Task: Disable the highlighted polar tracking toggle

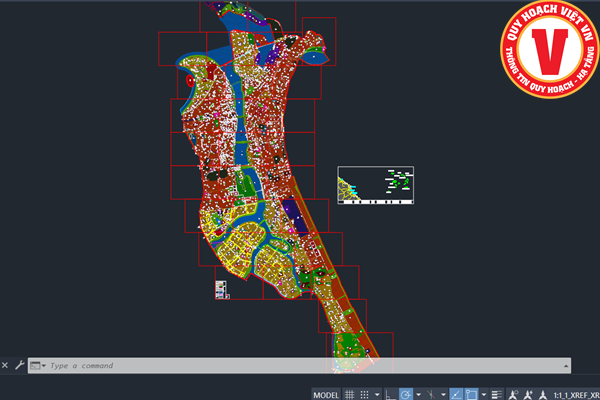Action: pos(406,394)
